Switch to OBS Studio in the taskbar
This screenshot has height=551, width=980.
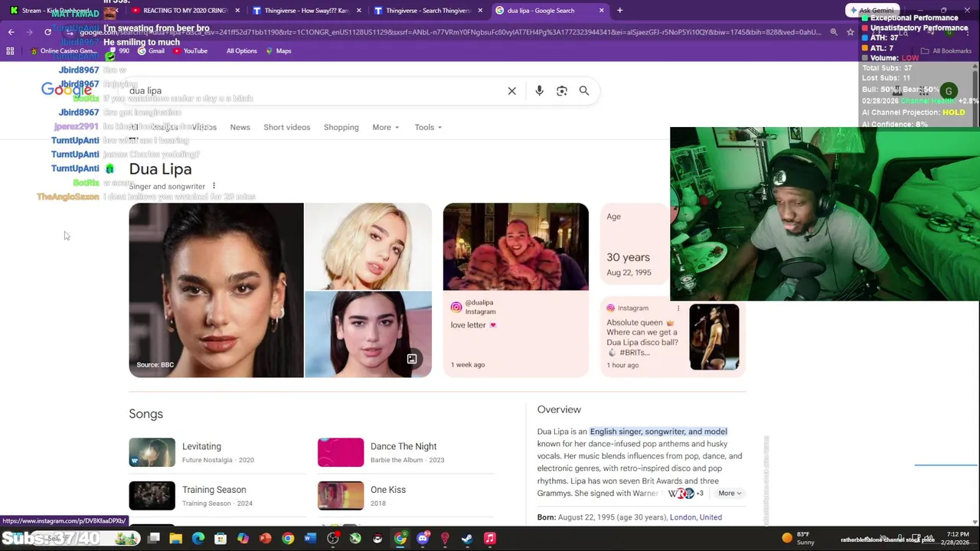coord(332,539)
